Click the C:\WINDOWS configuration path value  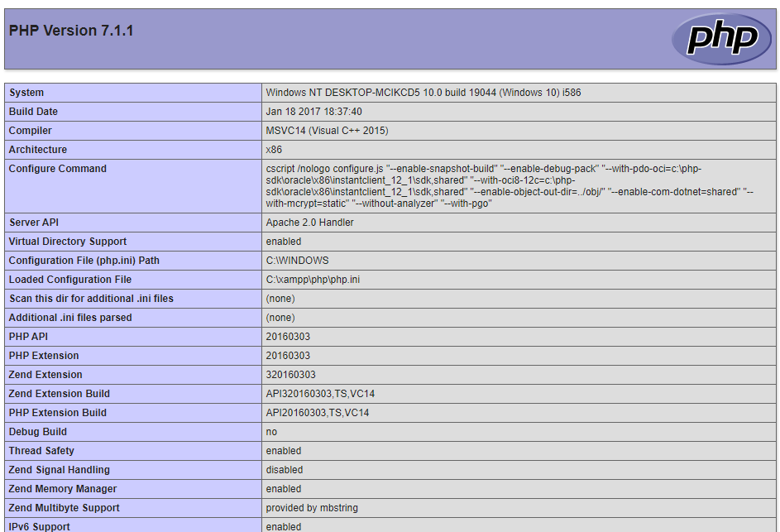tap(297, 261)
